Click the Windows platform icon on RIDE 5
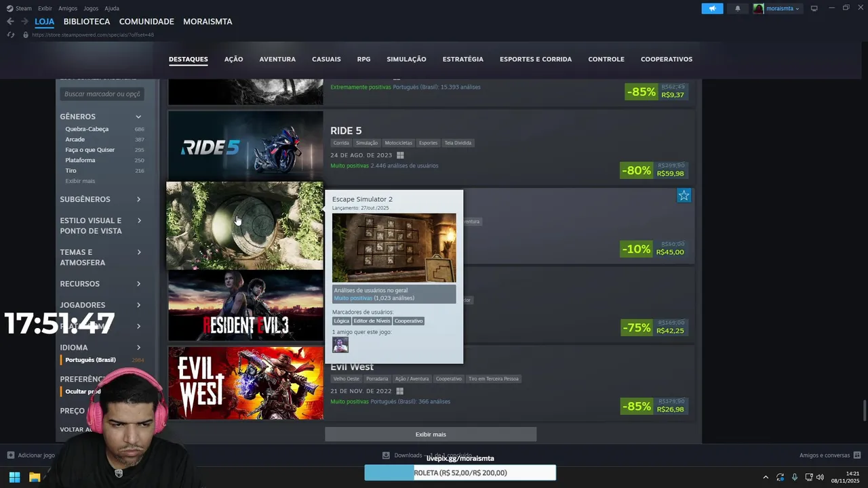The image size is (868, 488). (400, 155)
